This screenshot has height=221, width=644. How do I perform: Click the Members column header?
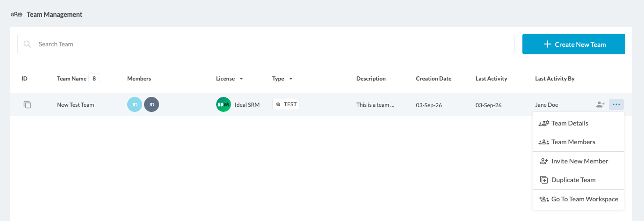pos(139,79)
